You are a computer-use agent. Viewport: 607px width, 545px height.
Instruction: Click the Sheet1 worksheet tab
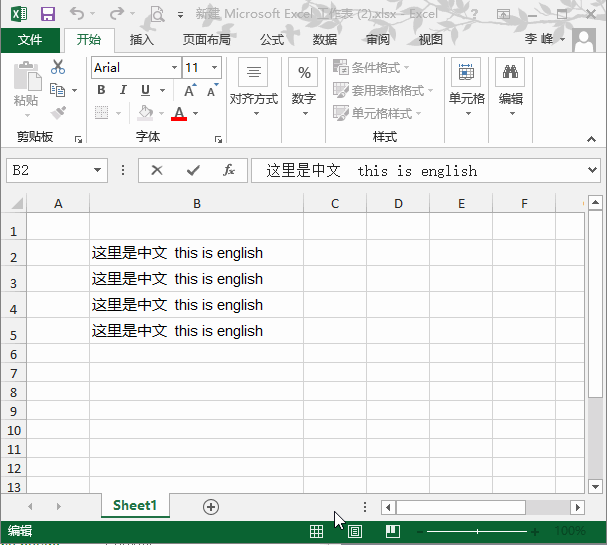pos(135,506)
